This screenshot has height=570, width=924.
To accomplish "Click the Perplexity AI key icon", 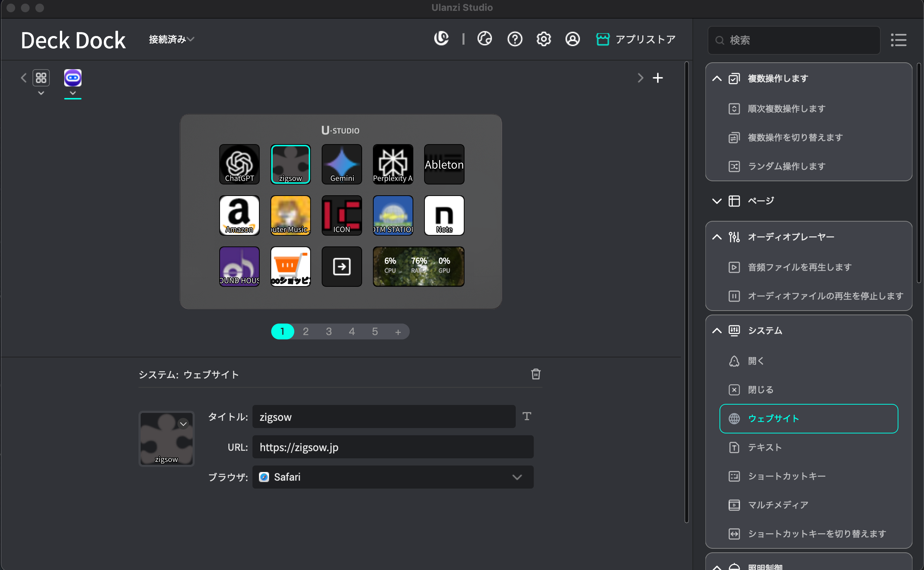I will 393,164.
